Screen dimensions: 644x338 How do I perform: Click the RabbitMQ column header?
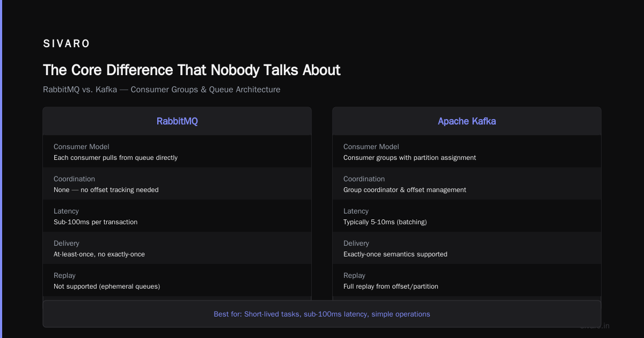(177, 121)
